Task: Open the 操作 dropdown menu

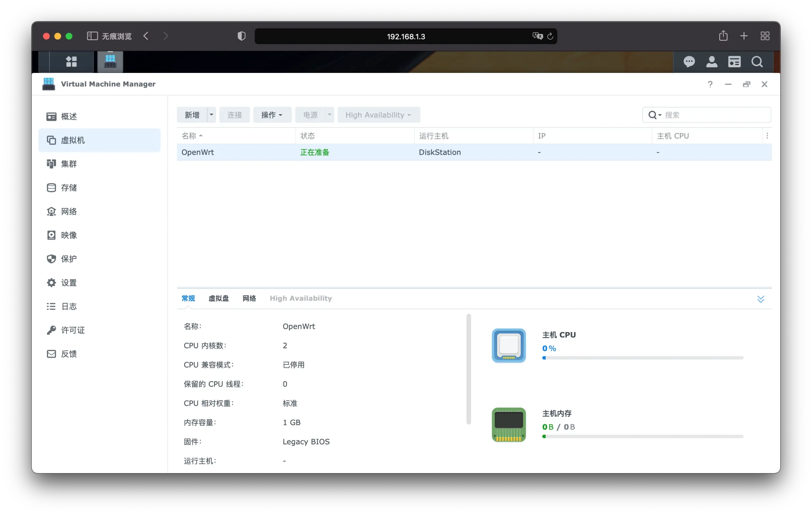Action: (272, 115)
